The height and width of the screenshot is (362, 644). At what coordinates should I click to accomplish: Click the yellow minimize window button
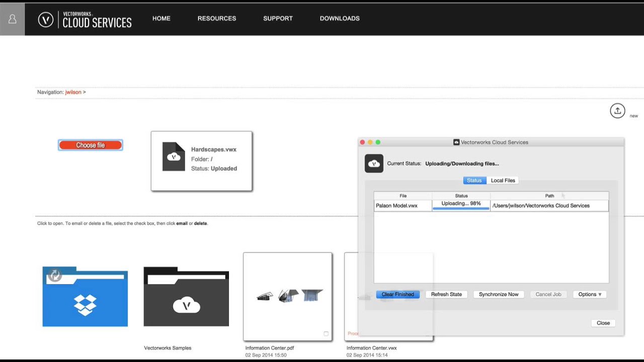(370, 142)
